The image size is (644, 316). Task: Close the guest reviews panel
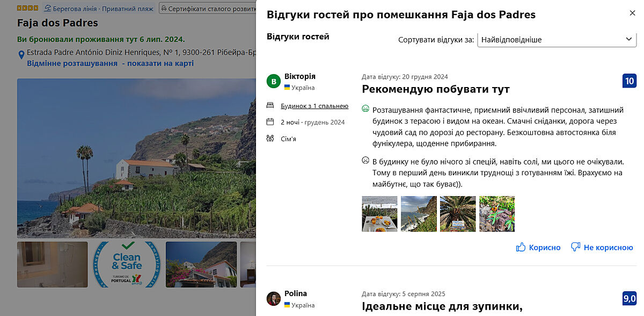click(x=632, y=13)
